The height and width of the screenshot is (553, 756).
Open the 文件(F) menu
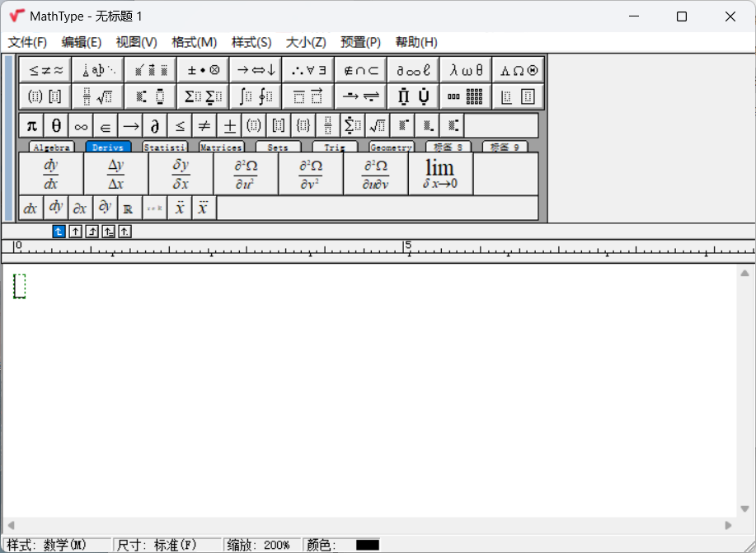tap(27, 42)
